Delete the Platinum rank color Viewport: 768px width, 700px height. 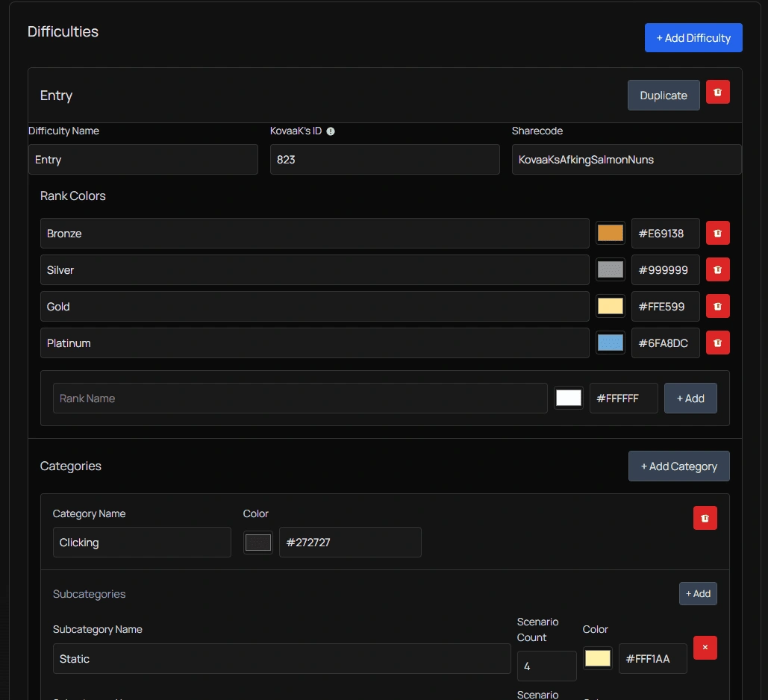coord(717,343)
